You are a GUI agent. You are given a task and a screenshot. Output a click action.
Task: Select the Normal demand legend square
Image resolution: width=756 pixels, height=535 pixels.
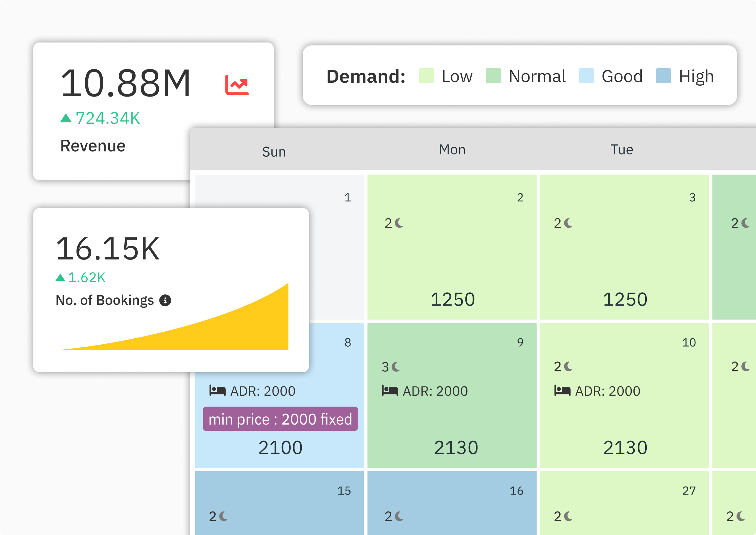494,76
